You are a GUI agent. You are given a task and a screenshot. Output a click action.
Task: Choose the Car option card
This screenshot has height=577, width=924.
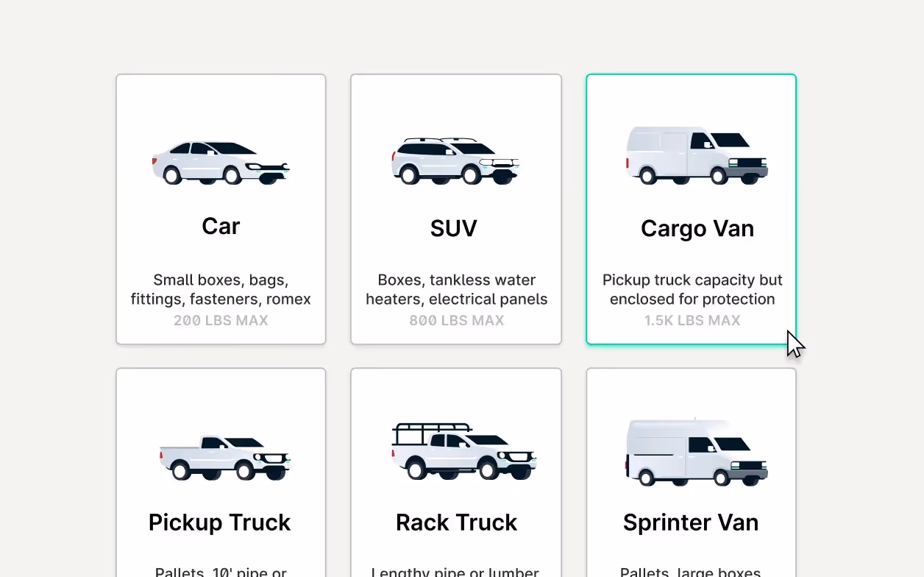tap(221, 209)
